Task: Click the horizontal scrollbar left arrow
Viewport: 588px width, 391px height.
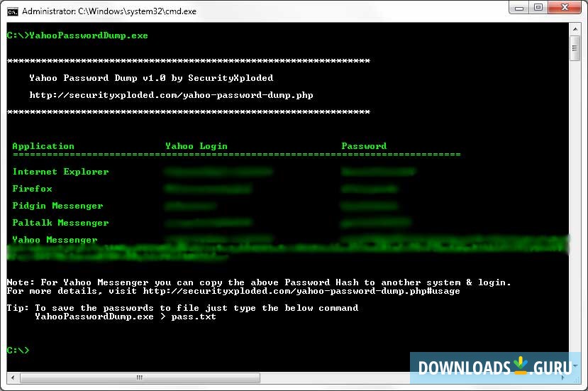Action: [x=13, y=378]
